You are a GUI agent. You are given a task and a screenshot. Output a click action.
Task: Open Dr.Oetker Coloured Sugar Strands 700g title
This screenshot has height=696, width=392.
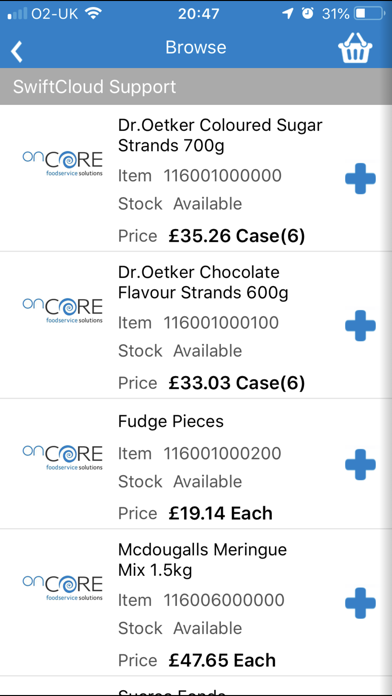tap(220, 135)
